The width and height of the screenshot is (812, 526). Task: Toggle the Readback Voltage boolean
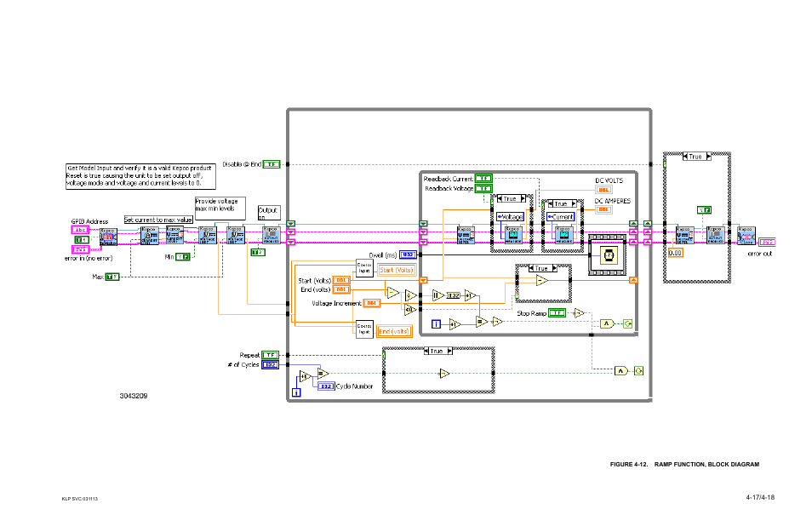click(x=483, y=188)
